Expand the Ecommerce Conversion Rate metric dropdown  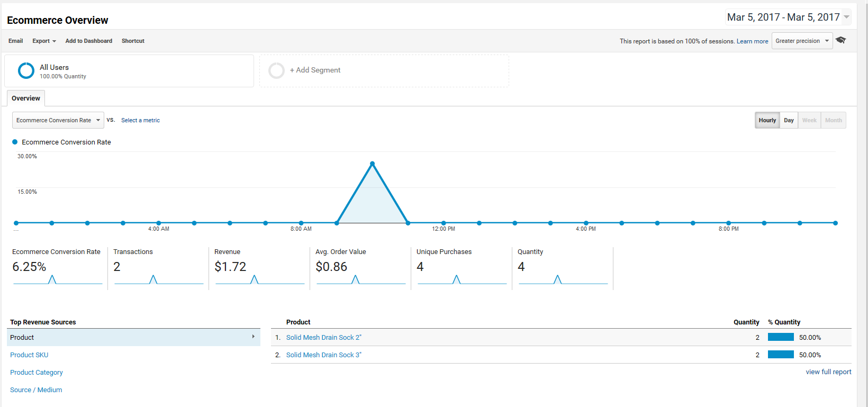pyautogui.click(x=58, y=120)
